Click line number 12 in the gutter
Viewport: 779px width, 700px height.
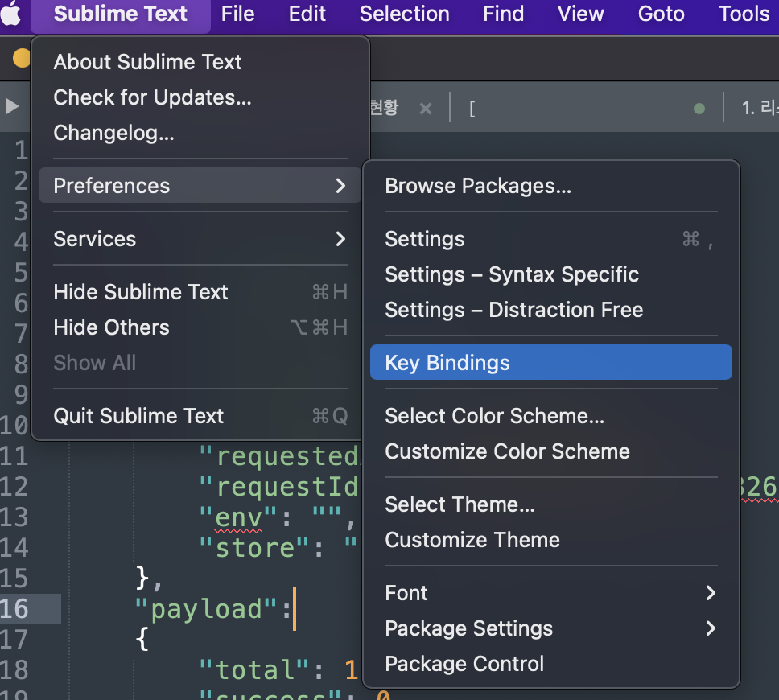(15, 486)
